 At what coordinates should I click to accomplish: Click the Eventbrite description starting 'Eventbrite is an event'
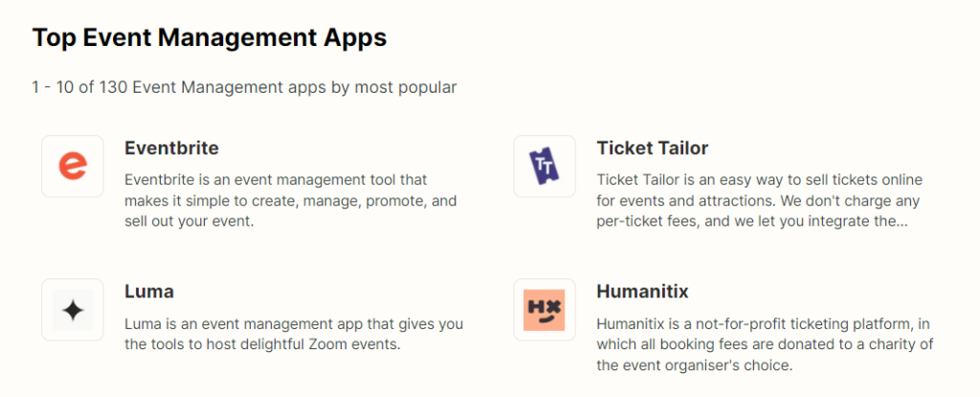tap(276, 179)
